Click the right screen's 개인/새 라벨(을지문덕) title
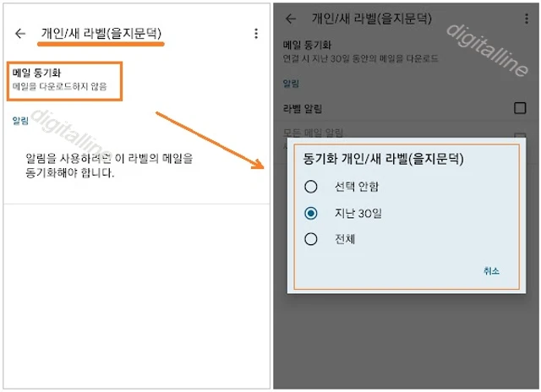Image resolution: width=541 pixels, height=392 pixels. [372, 19]
